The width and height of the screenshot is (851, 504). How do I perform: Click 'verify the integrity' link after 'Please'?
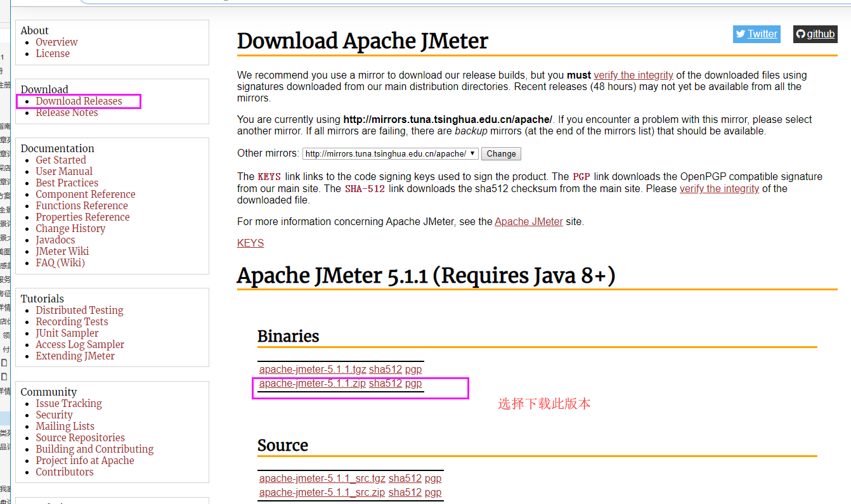pyautogui.click(x=719, y=188)
